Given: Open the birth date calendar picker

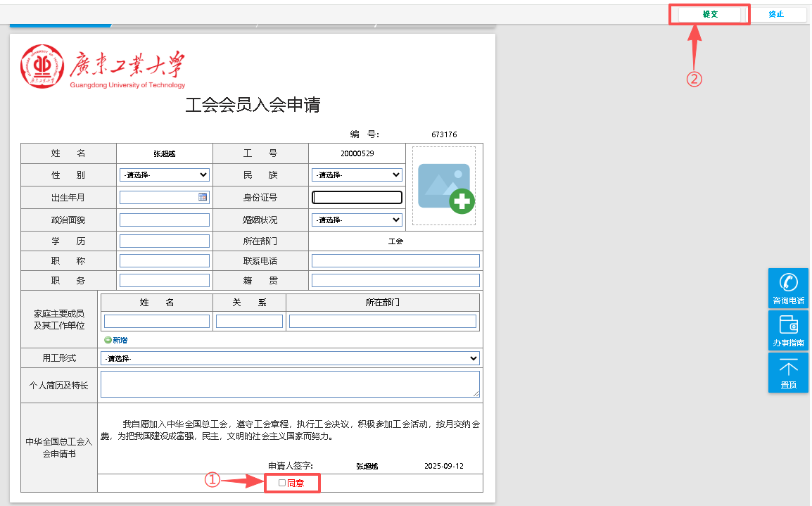Looking at the screenshot, I should [x=203, y=197].
